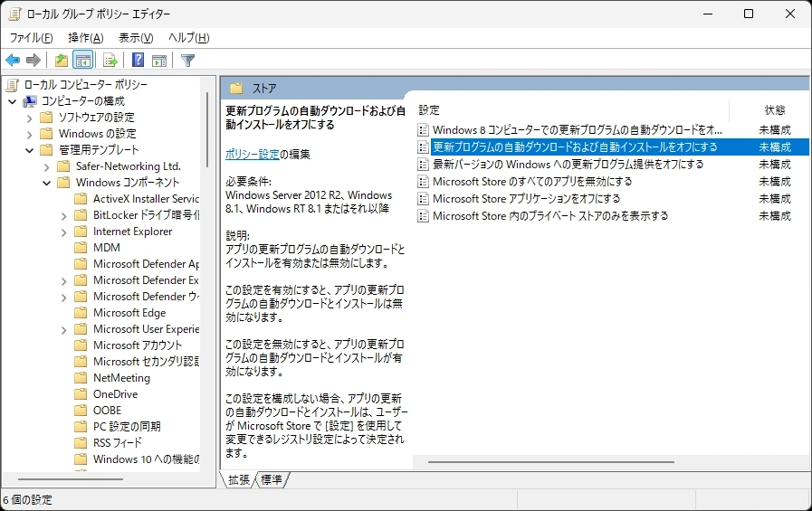812x511 pixels.
Task: Select Microsoft Defender Application tree item
Action: pyautogui.click(x=146, y=264)
